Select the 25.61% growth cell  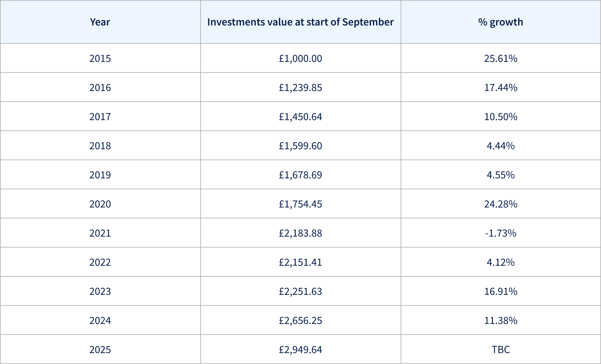click(x=501, y=58)
